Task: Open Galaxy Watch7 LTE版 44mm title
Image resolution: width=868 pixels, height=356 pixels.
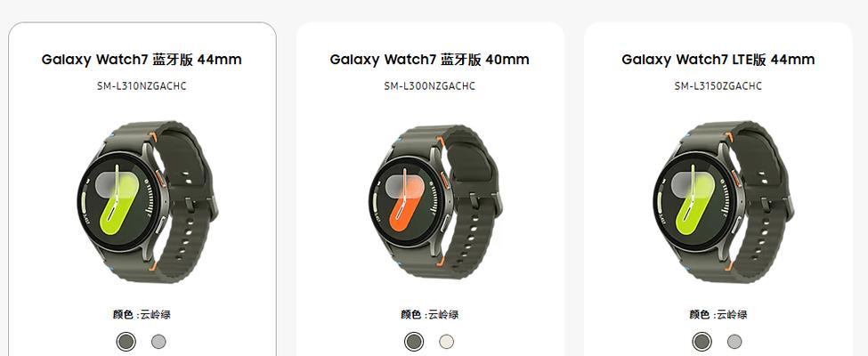Action: [718, 60]
